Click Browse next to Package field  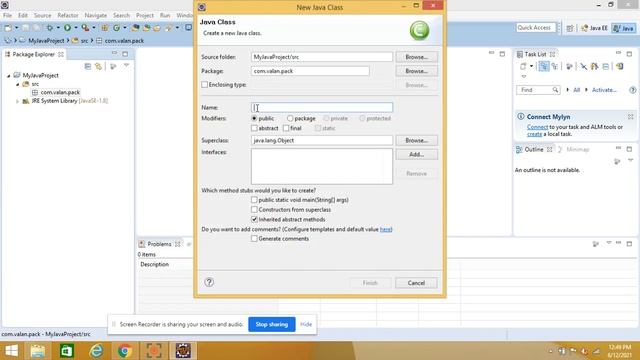[x=416, y=71]
